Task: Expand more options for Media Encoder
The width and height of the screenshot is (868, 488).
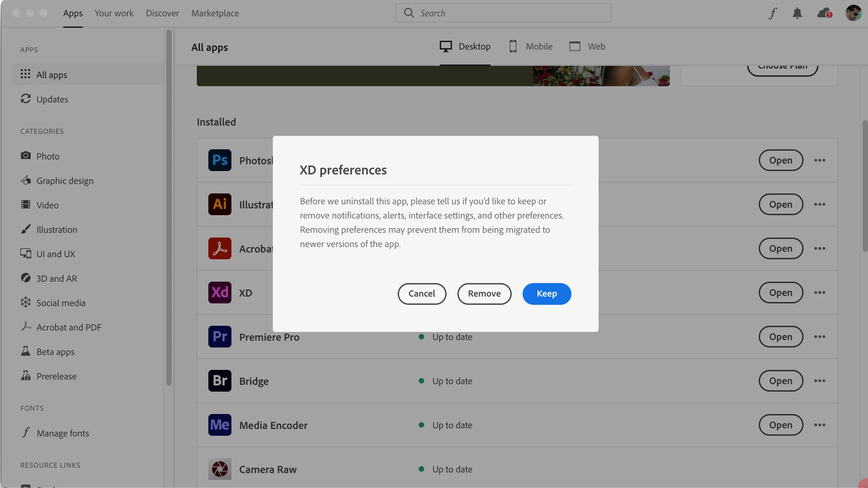Action: coord(819,425)
